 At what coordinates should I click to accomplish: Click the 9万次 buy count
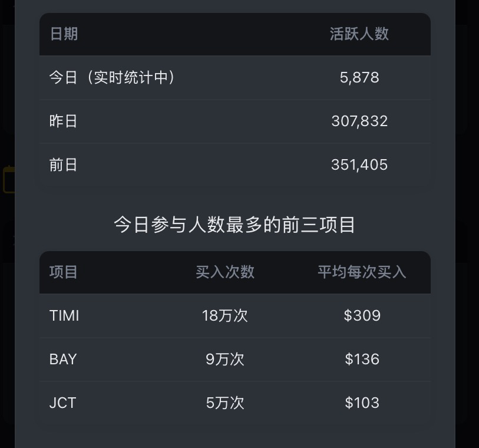[x=225, y=360]
